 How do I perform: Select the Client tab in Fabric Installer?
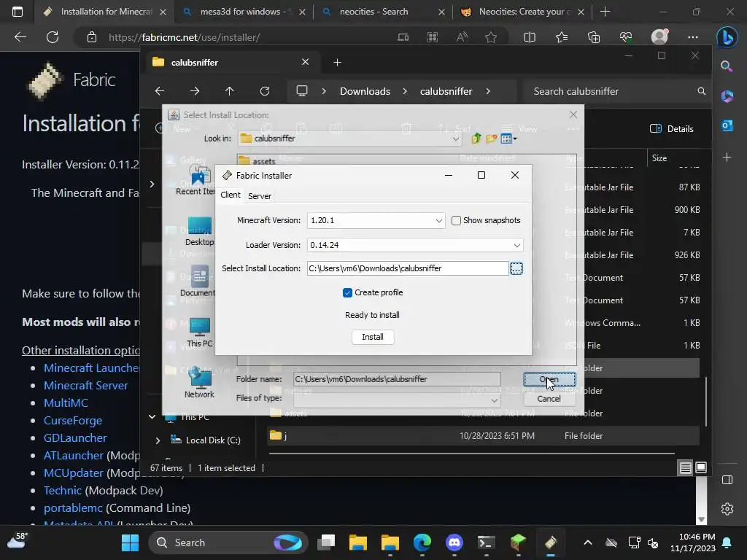[231, 195]
